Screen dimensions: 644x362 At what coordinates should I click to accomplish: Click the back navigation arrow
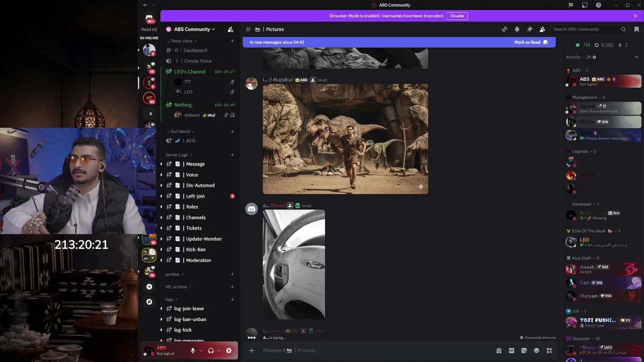[x=145, y=5]
